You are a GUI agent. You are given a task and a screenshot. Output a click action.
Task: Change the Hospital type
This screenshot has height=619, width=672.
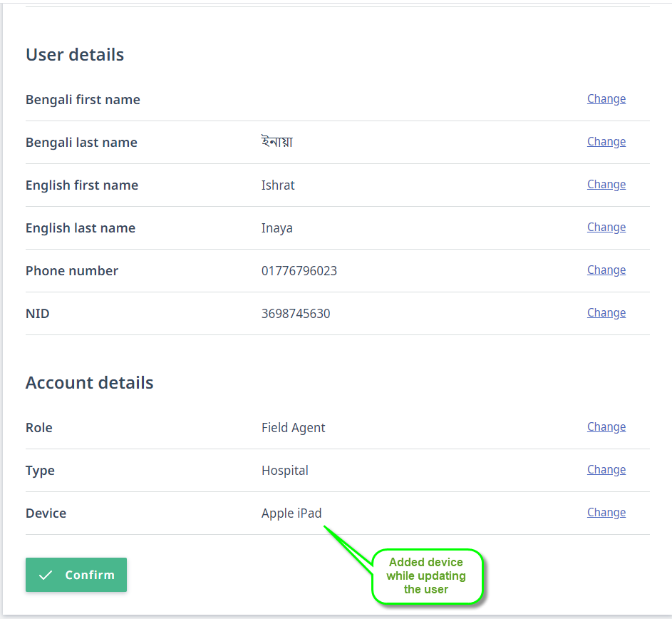tap(606, 469)
